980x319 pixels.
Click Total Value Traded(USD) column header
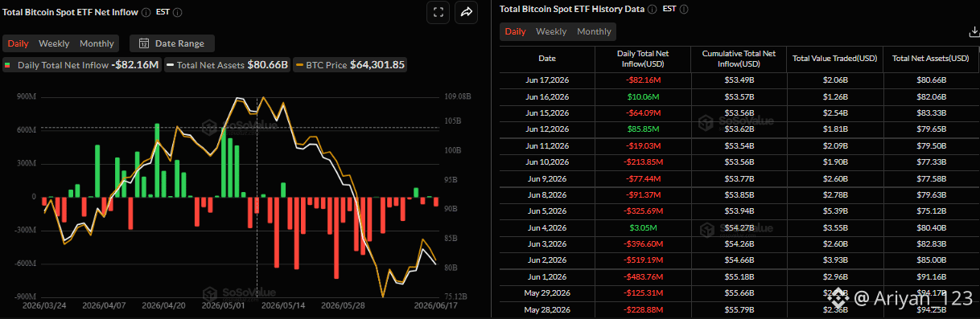(834, 59)
